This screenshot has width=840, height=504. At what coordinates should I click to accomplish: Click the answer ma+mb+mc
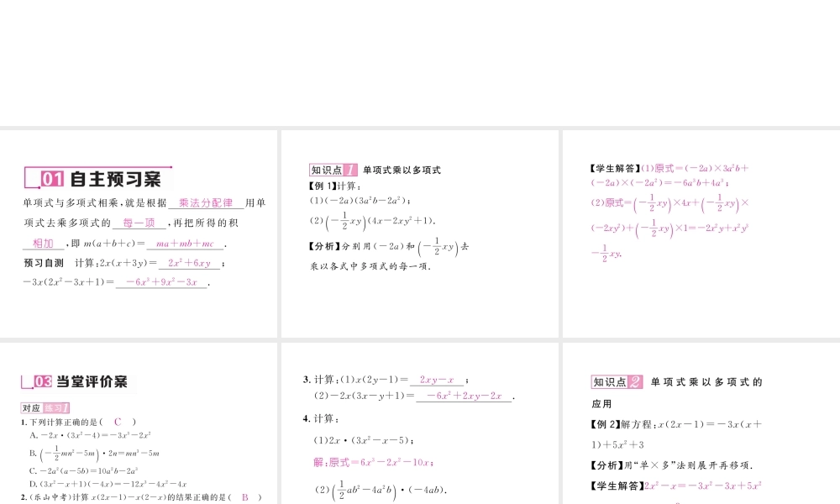coord(185,244)
